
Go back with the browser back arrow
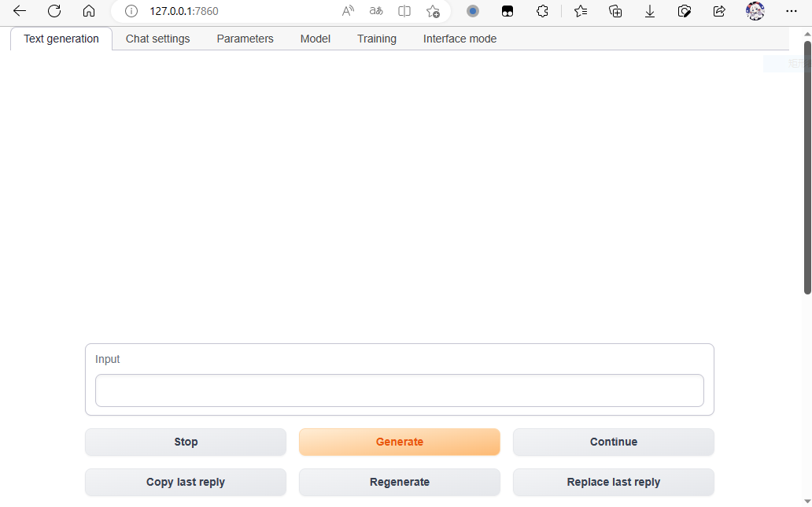point(20,11)
